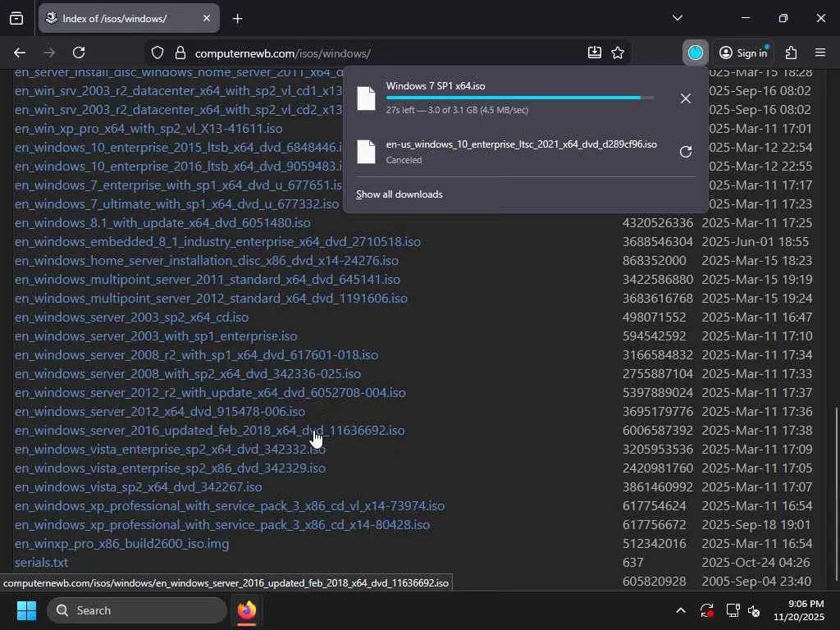Open the Firefox account Sign in button
The height and width of the screenshot is (630, 840).
[x=743, y=52]
